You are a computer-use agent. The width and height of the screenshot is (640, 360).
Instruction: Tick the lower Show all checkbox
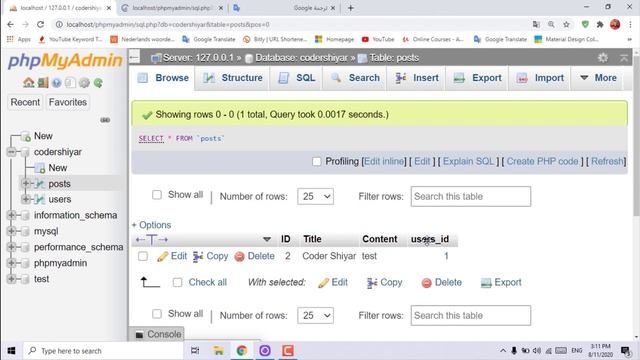(157, 314)
